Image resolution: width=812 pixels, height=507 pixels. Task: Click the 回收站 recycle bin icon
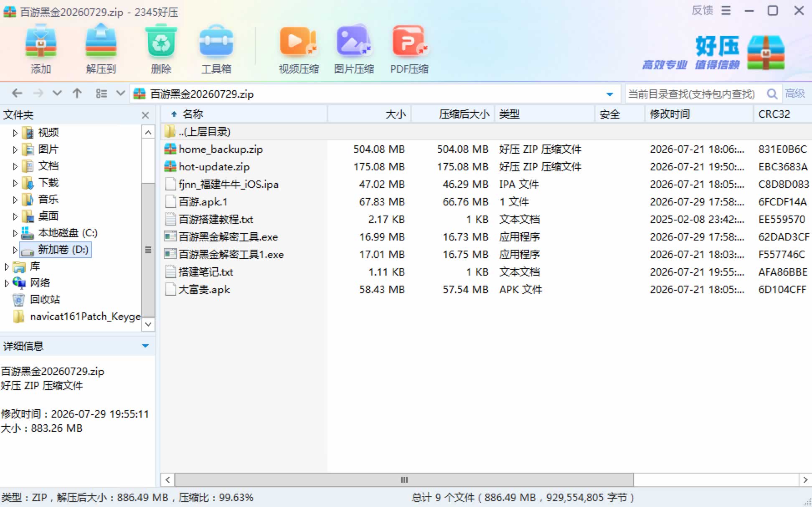(18, 299)
